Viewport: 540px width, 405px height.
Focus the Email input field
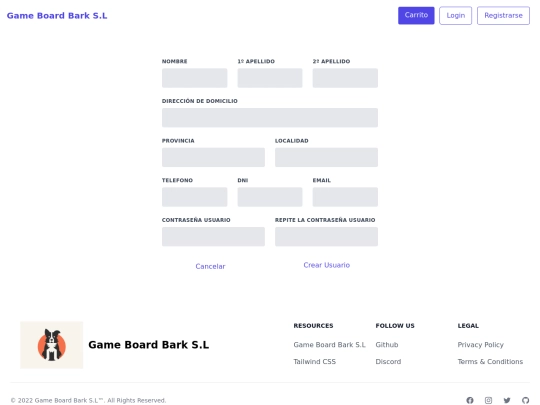pos(345,197)
